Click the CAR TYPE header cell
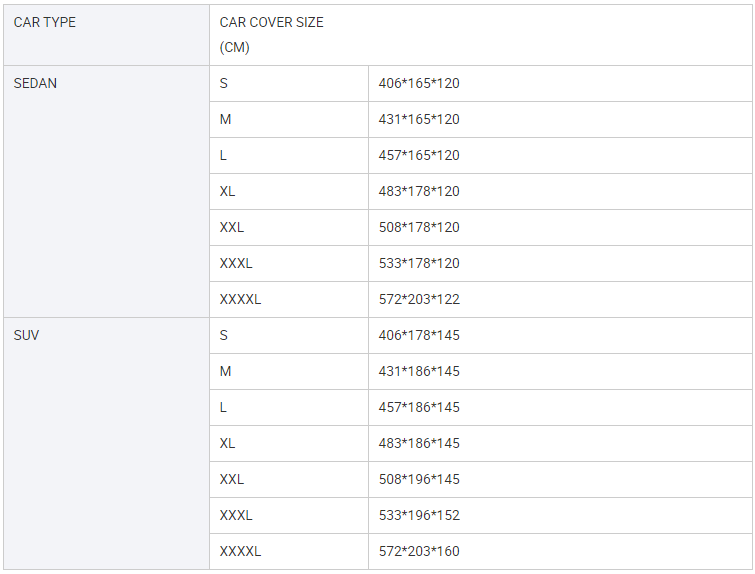Image resolution: width=755 pixels, height=574 pixels. (x=45, y=22)
